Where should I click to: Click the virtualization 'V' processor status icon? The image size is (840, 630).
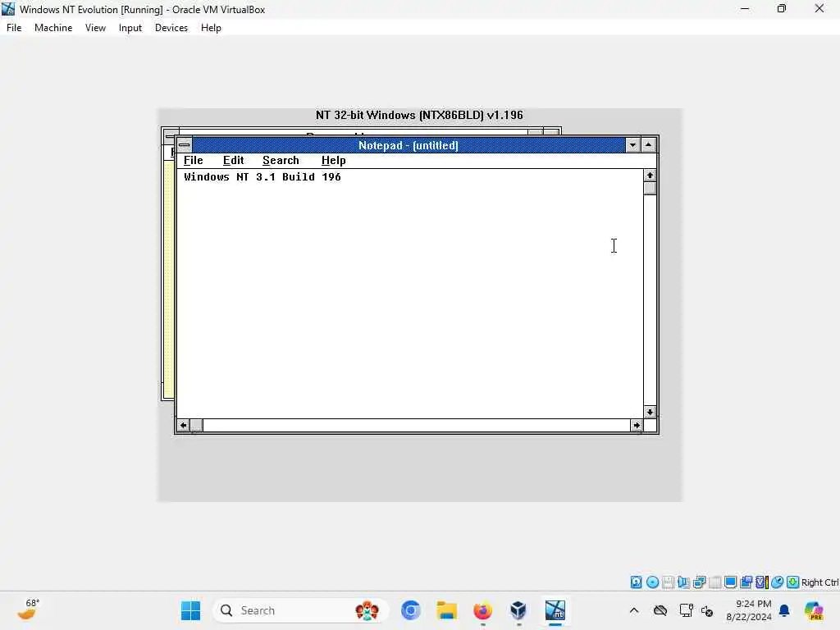pos(762,582)
